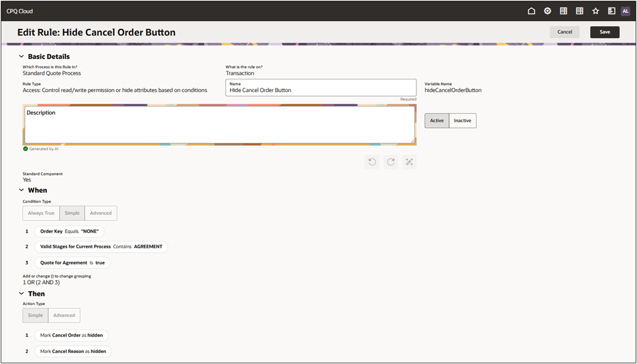This screenshot has width=637, height=364.
Task: Click the Standard Quote Process text
Action: click(52, 73)
